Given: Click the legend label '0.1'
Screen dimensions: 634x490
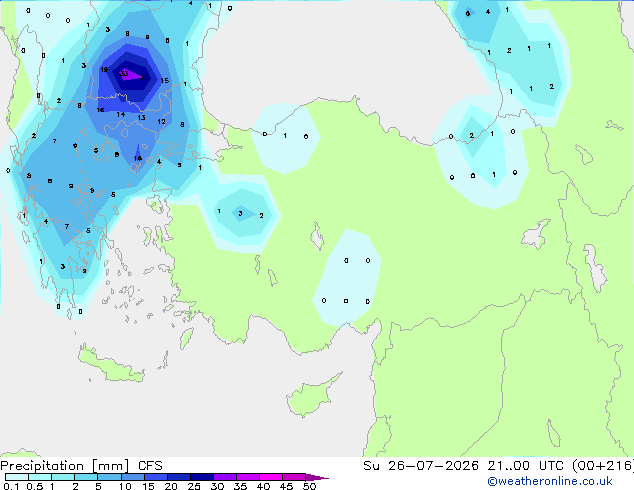Looking at the screenshot, I should [11, 486].
